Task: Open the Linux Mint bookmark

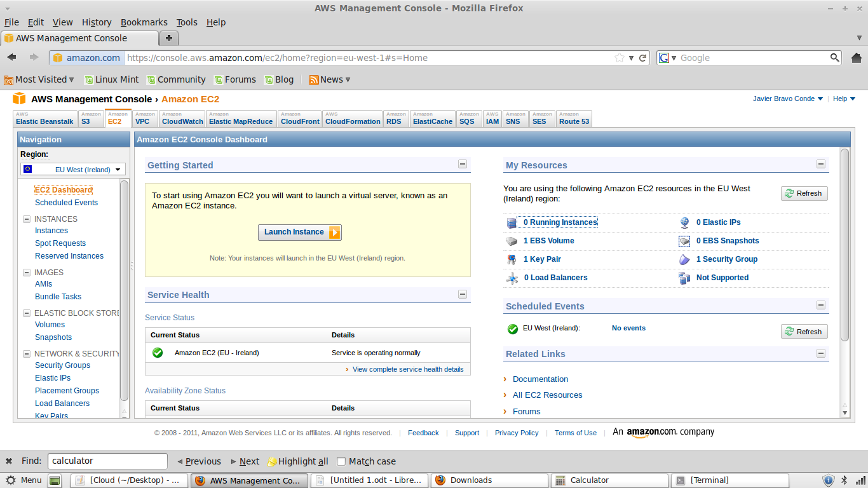Action: 111,79
